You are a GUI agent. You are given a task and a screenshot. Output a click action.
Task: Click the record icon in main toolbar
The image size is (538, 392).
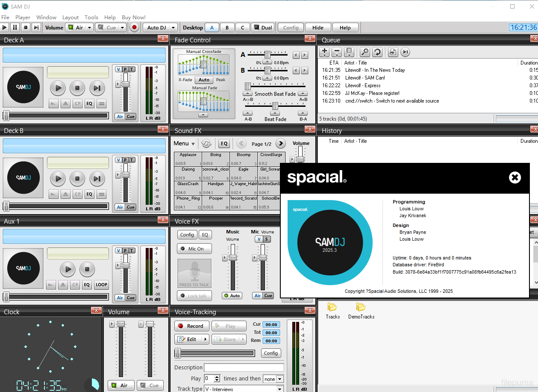coord(134,27)
